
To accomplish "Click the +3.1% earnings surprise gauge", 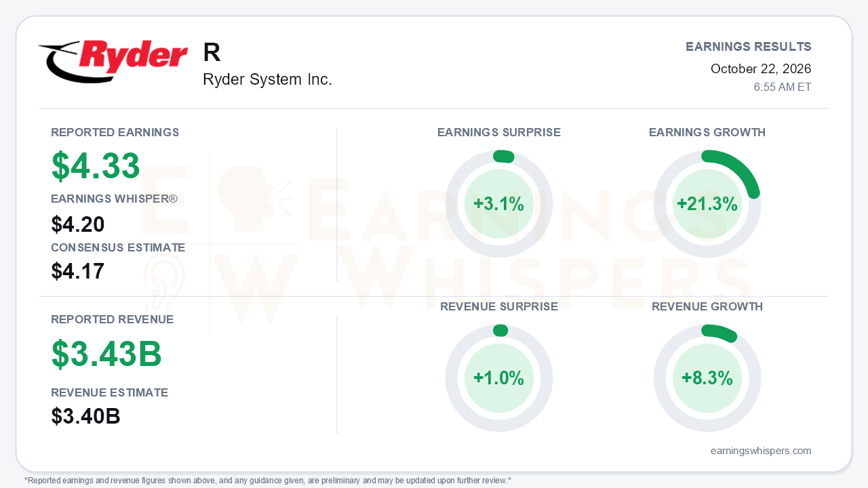I will click(x=499, y=204).
